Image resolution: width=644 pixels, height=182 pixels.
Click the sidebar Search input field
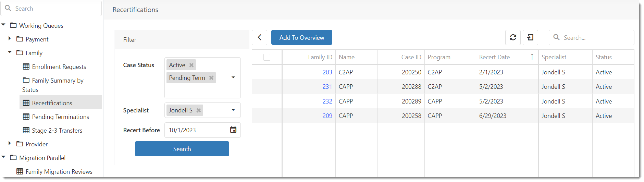[x=51, y=8]
